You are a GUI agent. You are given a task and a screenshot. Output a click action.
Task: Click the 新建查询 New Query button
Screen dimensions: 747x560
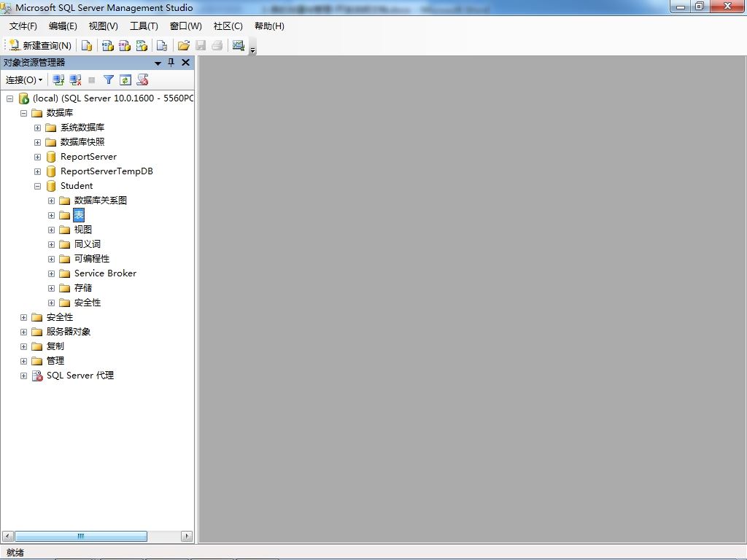41,45
